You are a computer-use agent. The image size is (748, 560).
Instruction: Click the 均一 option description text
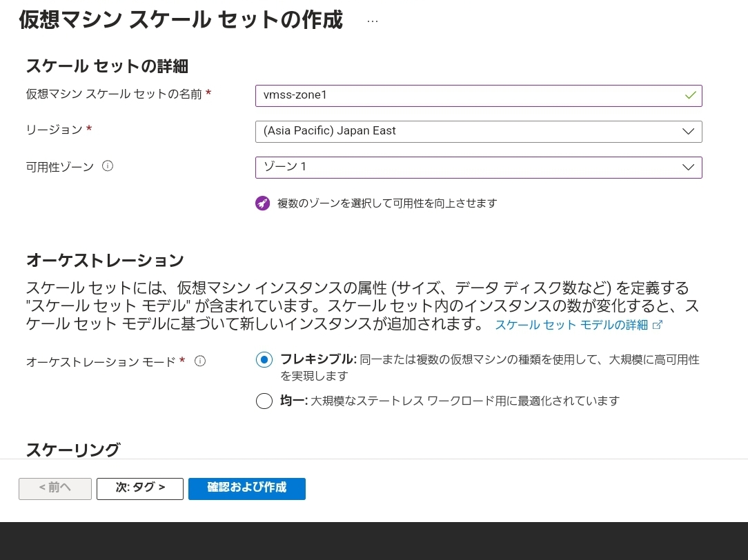(464, 401)
